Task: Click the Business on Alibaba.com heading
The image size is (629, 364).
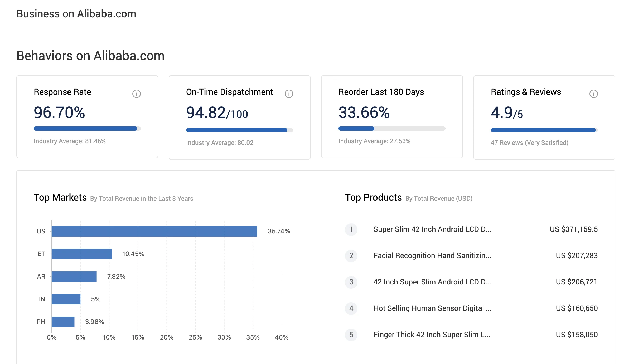Action: 76,14
